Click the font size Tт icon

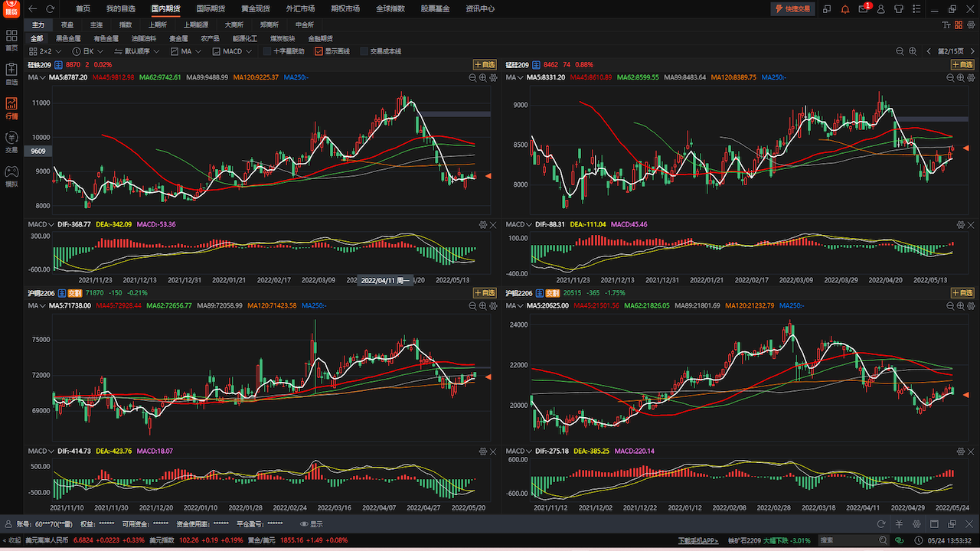pos(948,25)
